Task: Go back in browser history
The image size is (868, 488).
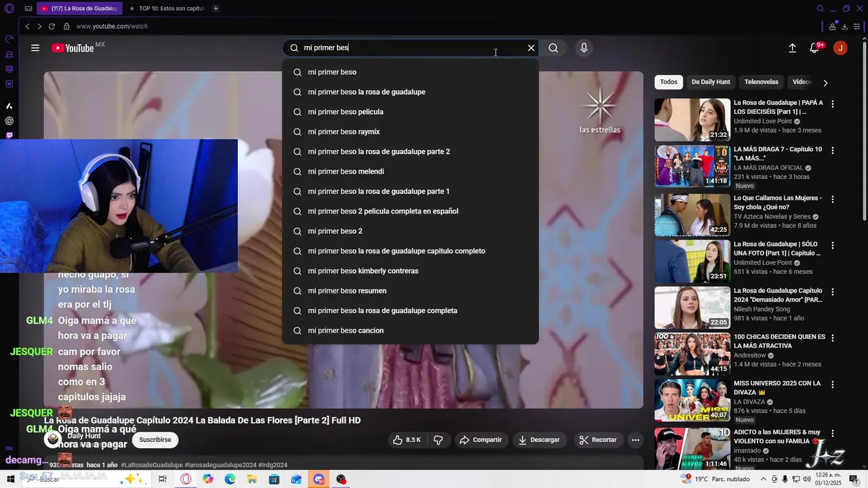Action: coord(27,26)
